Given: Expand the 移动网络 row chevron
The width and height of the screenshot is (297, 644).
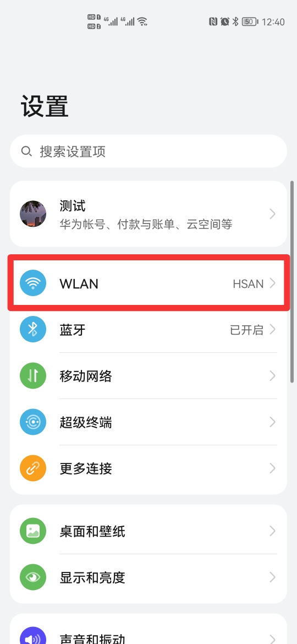Looking at the screenshot, I should click(x=272, y=376).
